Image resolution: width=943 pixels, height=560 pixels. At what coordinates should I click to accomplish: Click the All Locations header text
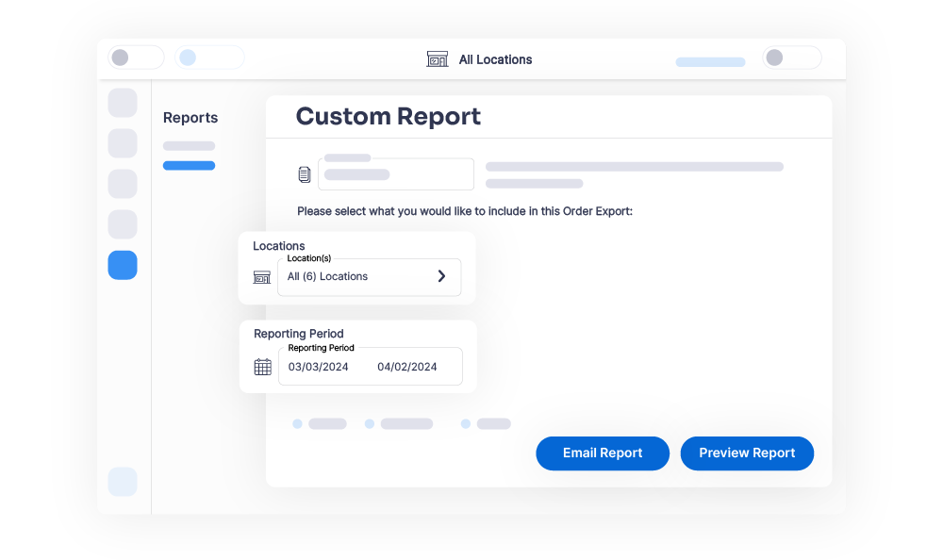pos(495,59)
